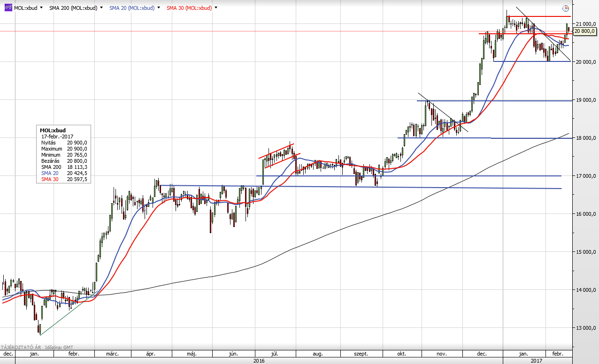Click the 15 000,0 price axis label
The image size is (599, 364).
click(x=585, y=252)
